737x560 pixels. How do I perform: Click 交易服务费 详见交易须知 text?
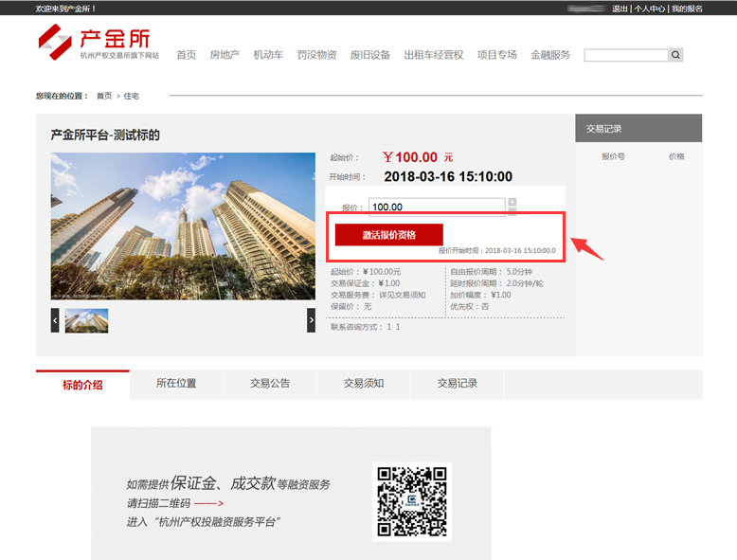coord(378,296)
